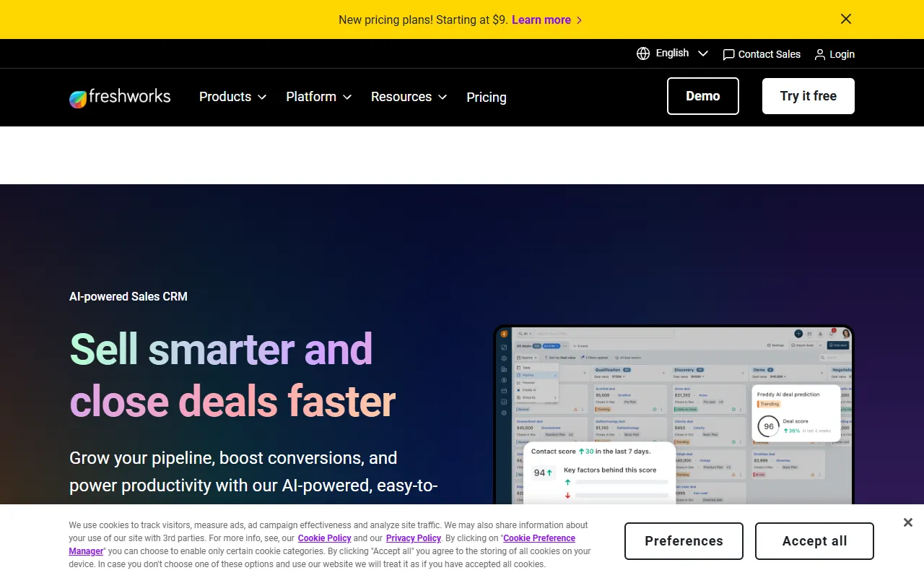Image resolution: width=924 pixels, height=578 pixels.
Task: Close the cookie consent notice
Action: (908, 522)
